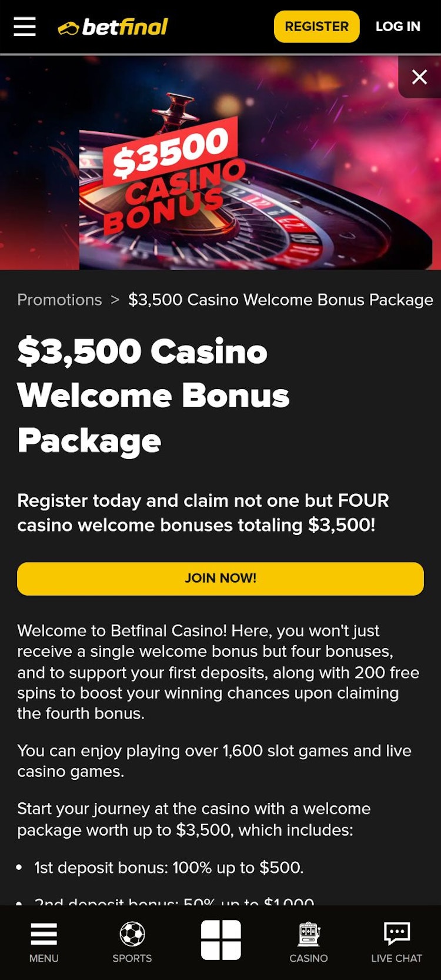Select the "1st deposit bonus" bullet item

point(169,867)
